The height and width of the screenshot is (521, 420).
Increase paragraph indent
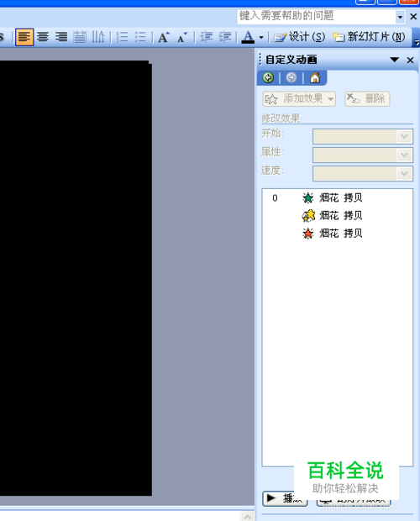tap(225, 37)
